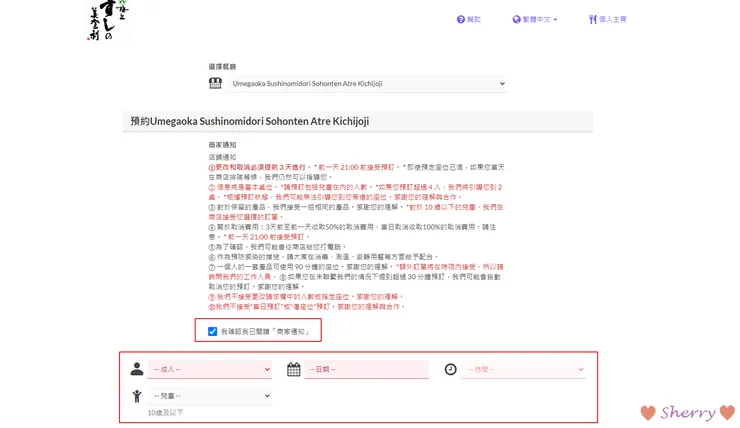The height and width of the screenshot is (428, 740).
Task: Click the 幫助 help link
Action: click(473, 19)
